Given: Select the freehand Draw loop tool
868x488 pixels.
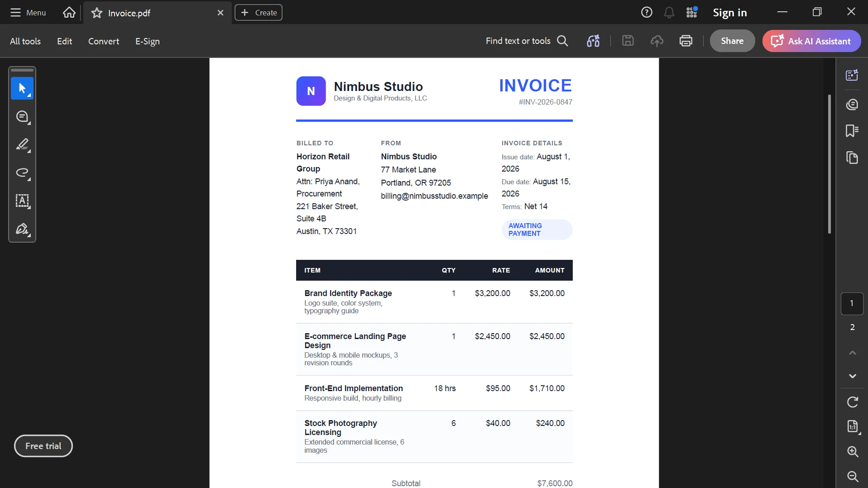Looking at the screenshot, I should (22, 173).
